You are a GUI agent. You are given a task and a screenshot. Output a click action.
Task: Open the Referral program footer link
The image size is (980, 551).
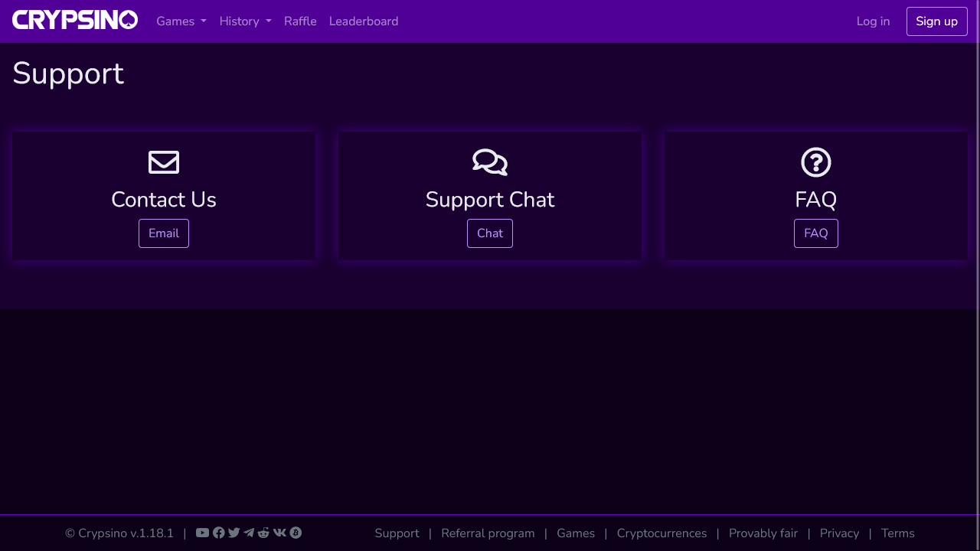click(x=488, y=533)
